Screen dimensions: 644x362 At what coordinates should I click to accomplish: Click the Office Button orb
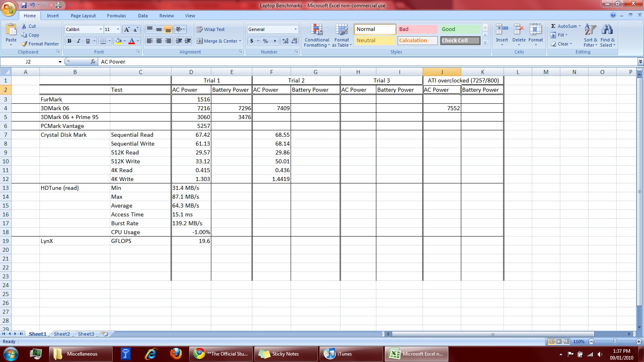pos(9,8)
